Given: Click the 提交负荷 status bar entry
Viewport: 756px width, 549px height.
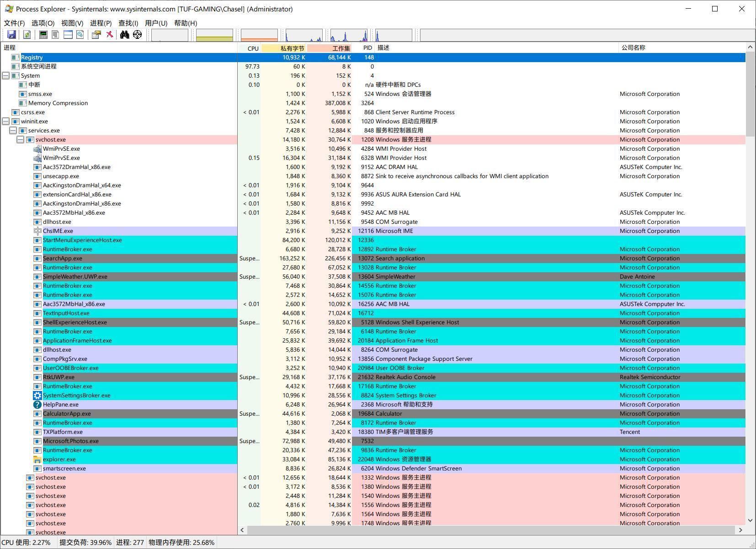Looking at the screenshot, I should pyautogui.click(x=85, y=543).
